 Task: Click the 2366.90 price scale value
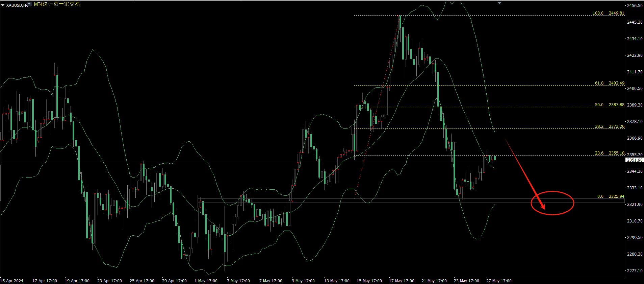[x=635, y=138]
